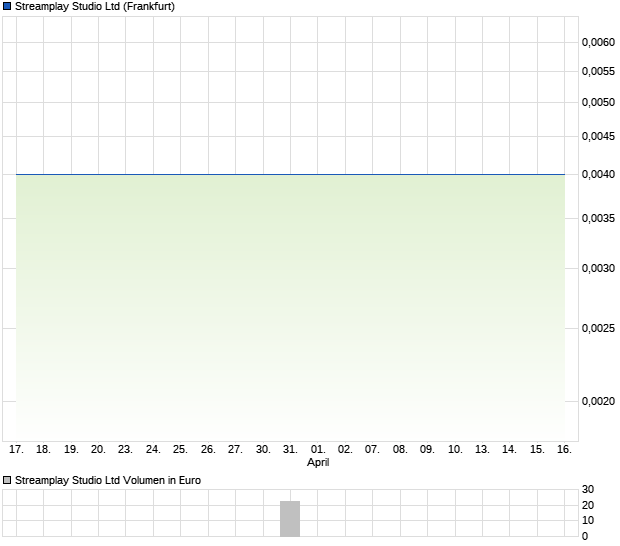Click the volume axis value '10'
This screenshot has width=620, height=546.
(x=588, y=520)
